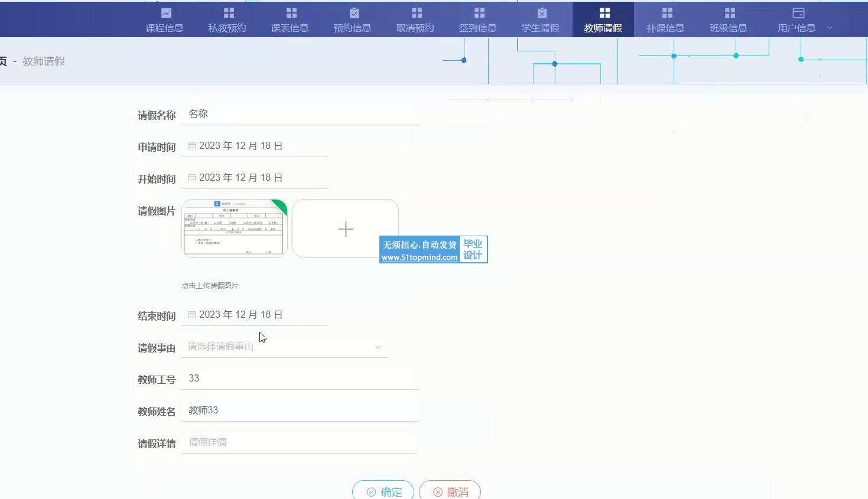Click the 用户信息 card icon
Image resolution: width=868 pixels, height=499 pixels.
pos(798,13)
